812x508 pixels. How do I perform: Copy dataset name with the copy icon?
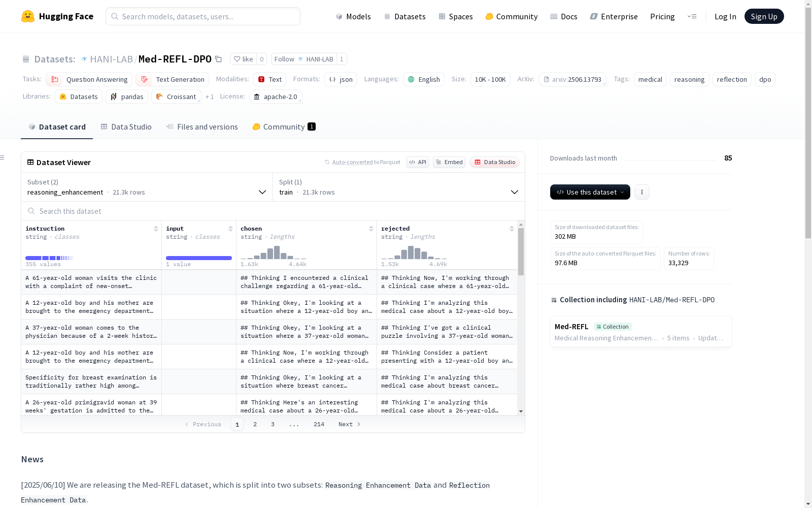218,59
